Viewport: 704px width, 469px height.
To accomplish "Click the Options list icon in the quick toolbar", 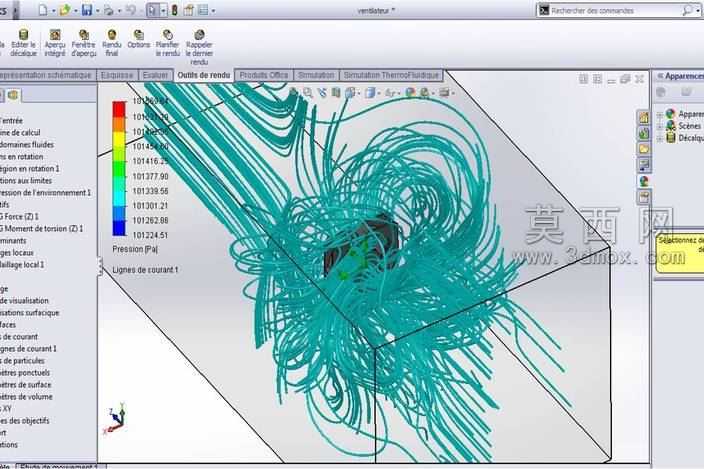I will [203, 10].
